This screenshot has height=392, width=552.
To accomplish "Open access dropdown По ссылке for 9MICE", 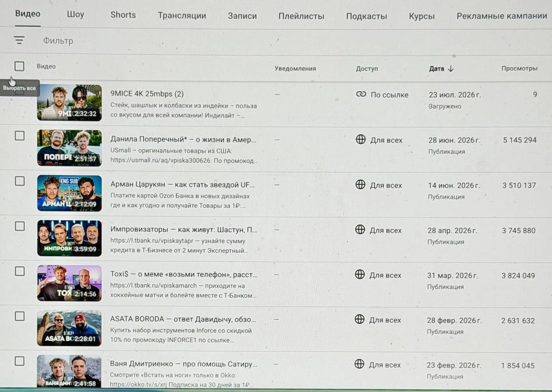I will point(382,95).
